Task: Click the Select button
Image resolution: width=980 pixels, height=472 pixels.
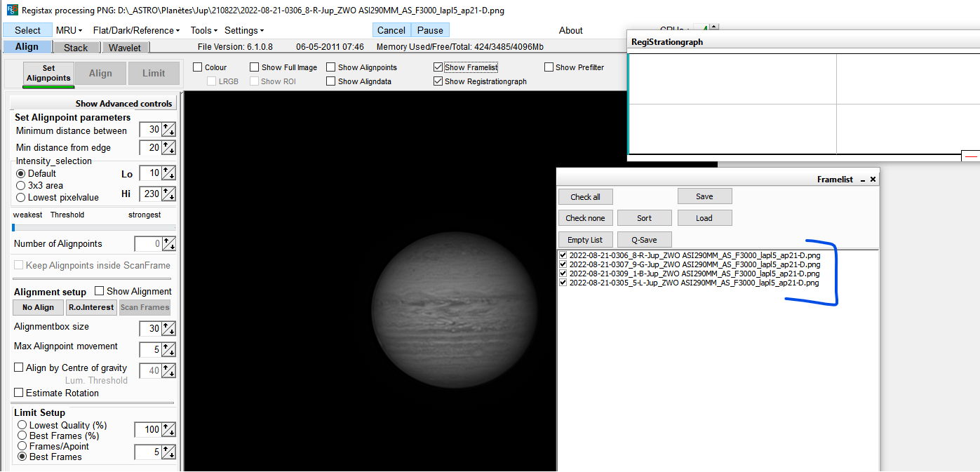Action: pyautogui.click(x=27, y=30)
